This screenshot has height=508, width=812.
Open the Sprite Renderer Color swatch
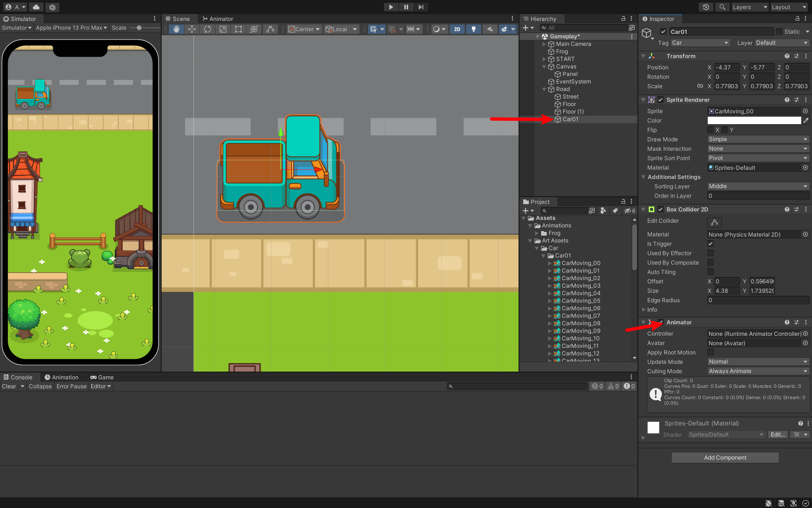pyautogui.click(x=754, y=121)
